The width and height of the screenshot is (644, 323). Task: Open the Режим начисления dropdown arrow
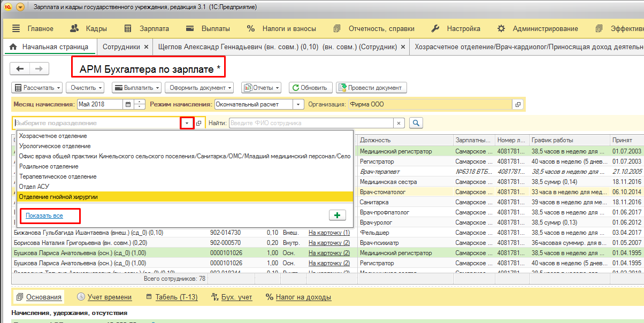298,105
